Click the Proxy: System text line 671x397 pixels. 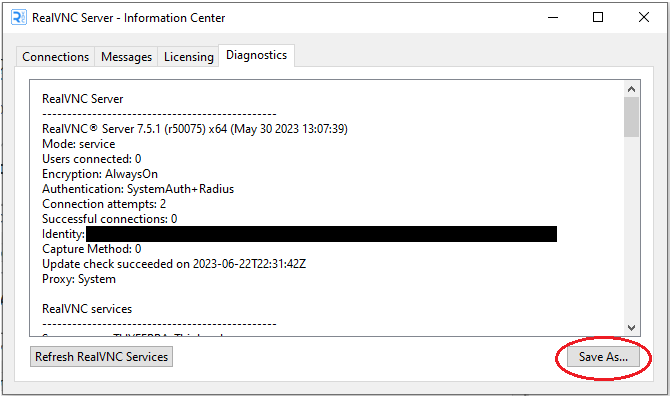[x=79, y=279]
